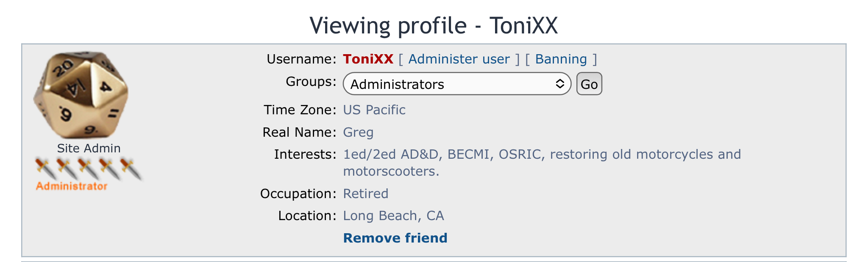Image resolution: width=868 pixels, height=262 pixels.
Task: Click the Viewing profile - ToniXX heading
Action: tap(434, 25)
